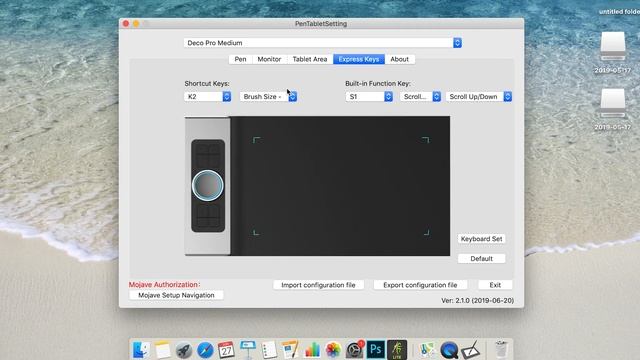This screenshot has width=640, height=360.
Task: Click the Keyboard Set button
Action: (482, 239)
